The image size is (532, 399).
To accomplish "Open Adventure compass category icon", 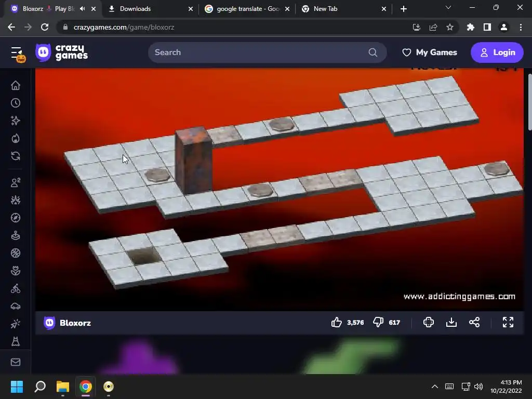I will pos(16,218).
